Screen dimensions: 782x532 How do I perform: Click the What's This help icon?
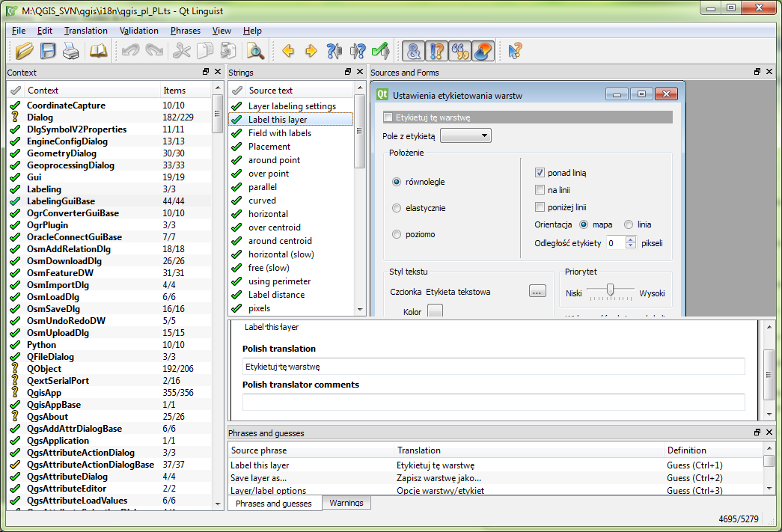(515, 51)
